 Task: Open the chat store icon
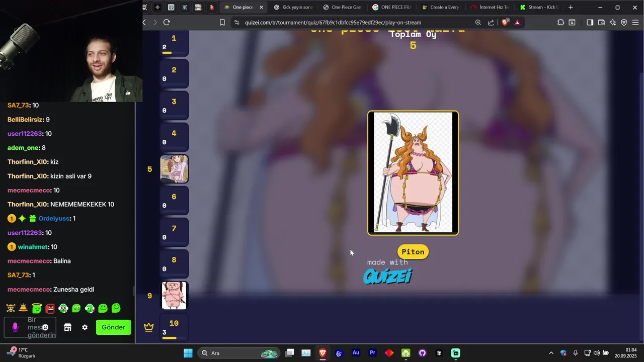(x=67, y=327)
